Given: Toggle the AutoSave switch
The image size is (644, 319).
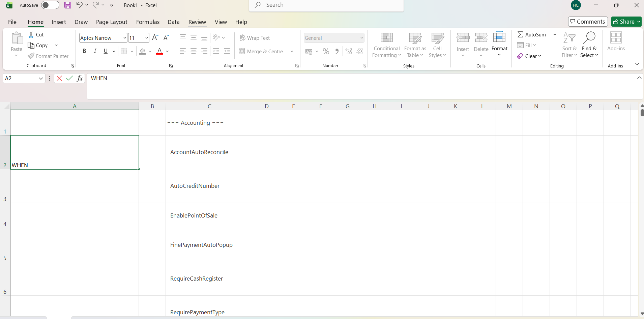Looking at the screenshot, I should 50,5.
